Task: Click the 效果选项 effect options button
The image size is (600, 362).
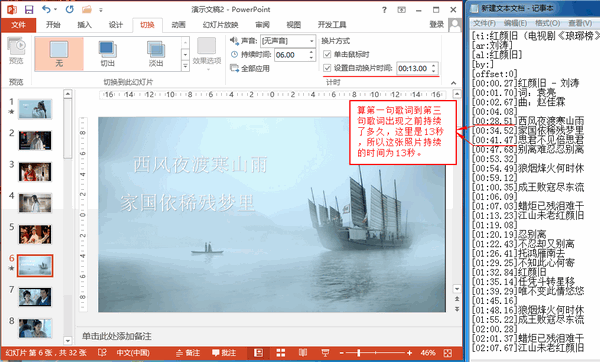Action: [207, 54]
